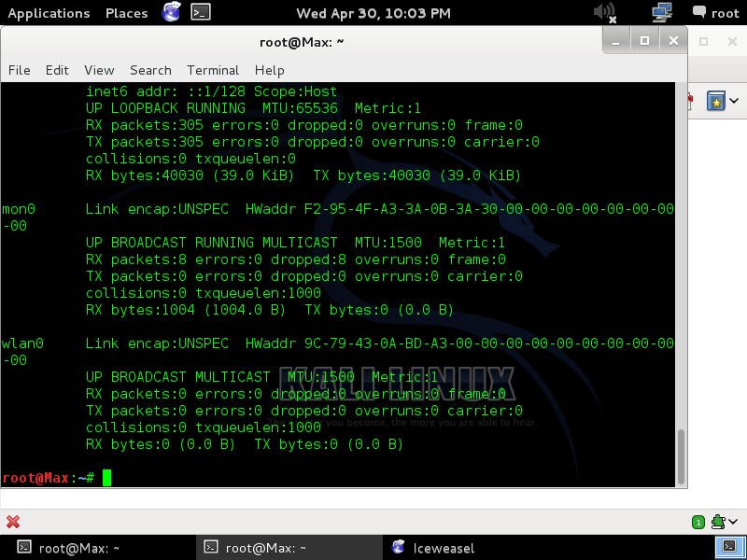
Task: Expand the bookmarks dropdown arrow in Iceweasel
Action: [734, 101]
